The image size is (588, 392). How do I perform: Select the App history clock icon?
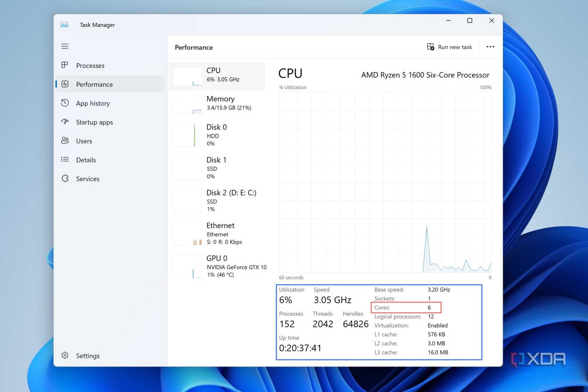pos(65,103)
